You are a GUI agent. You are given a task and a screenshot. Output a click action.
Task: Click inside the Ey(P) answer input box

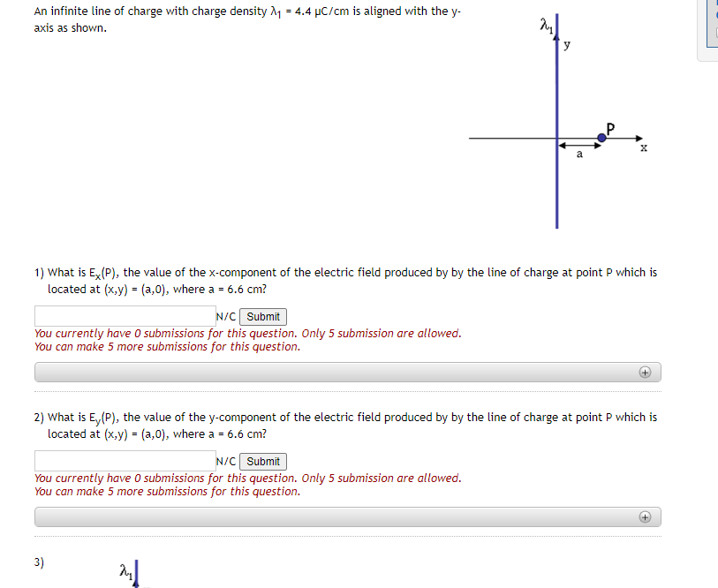coord(124,460)
